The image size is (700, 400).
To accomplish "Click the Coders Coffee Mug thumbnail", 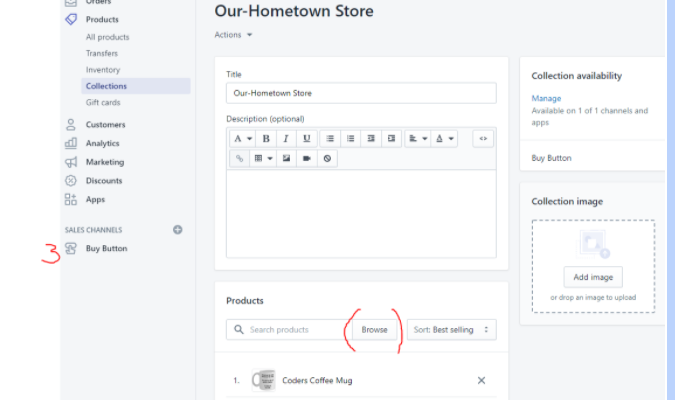I will point(263,380).
